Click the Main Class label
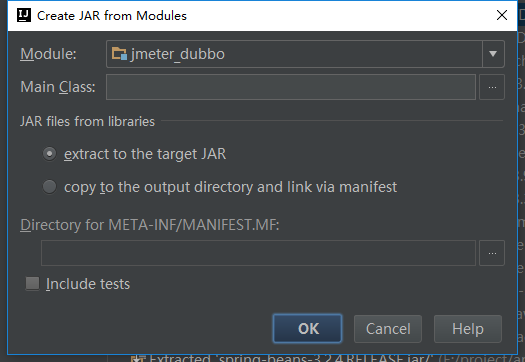The height and width of the screenshot is (362, 525). (x=58, y=87)
